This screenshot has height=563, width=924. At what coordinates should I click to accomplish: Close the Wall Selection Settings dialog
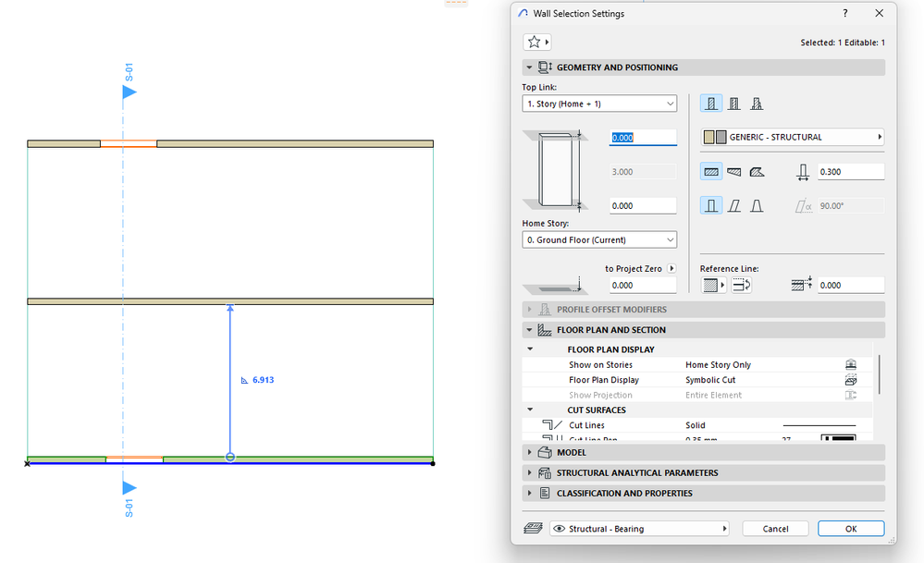[x=880, y=13]
